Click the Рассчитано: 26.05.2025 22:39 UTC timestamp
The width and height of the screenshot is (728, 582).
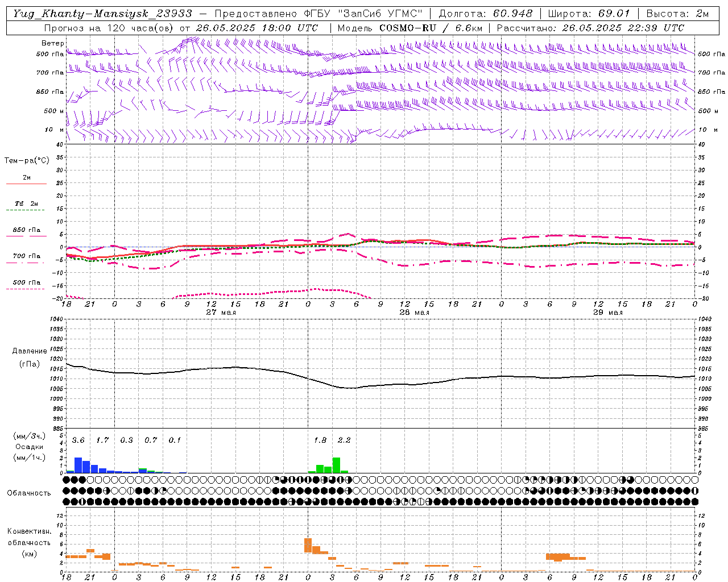click(590, 28)
